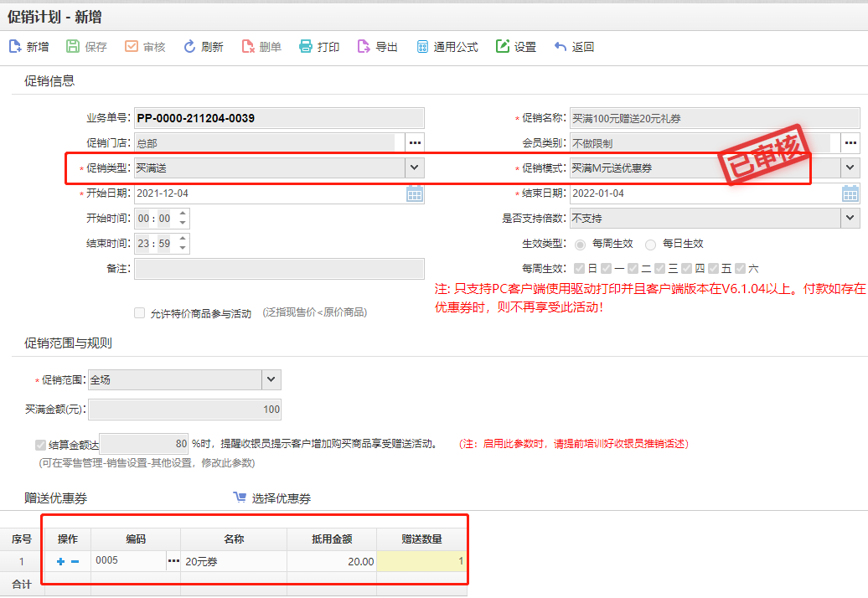Click the 新增 (New) toolbar icon
868x598 pixels.
click(15, 47)
